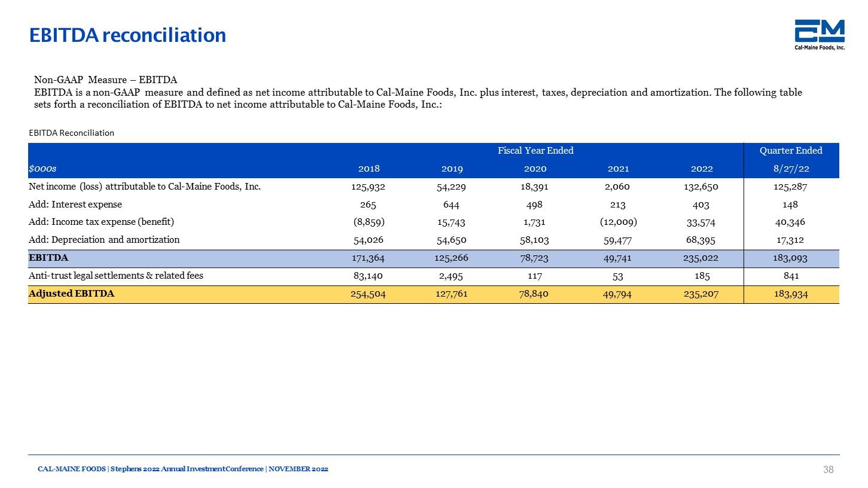Click interest expense value 148
Viewport: 868px width, 488px height.
pos(790,205)
